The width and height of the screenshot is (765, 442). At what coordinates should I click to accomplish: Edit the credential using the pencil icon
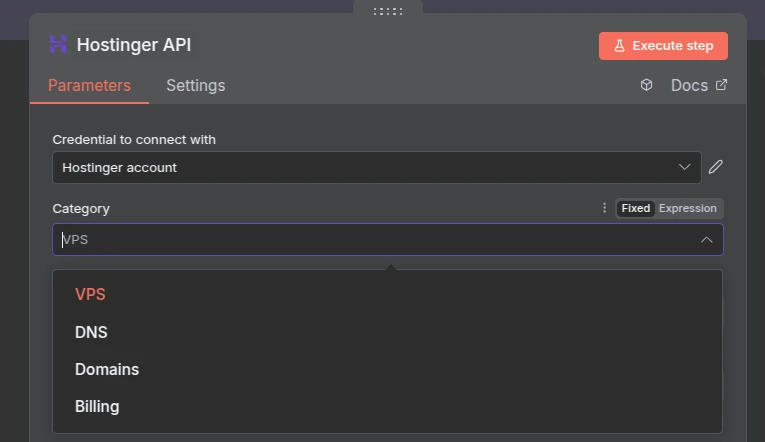click(x=716, y=167)
